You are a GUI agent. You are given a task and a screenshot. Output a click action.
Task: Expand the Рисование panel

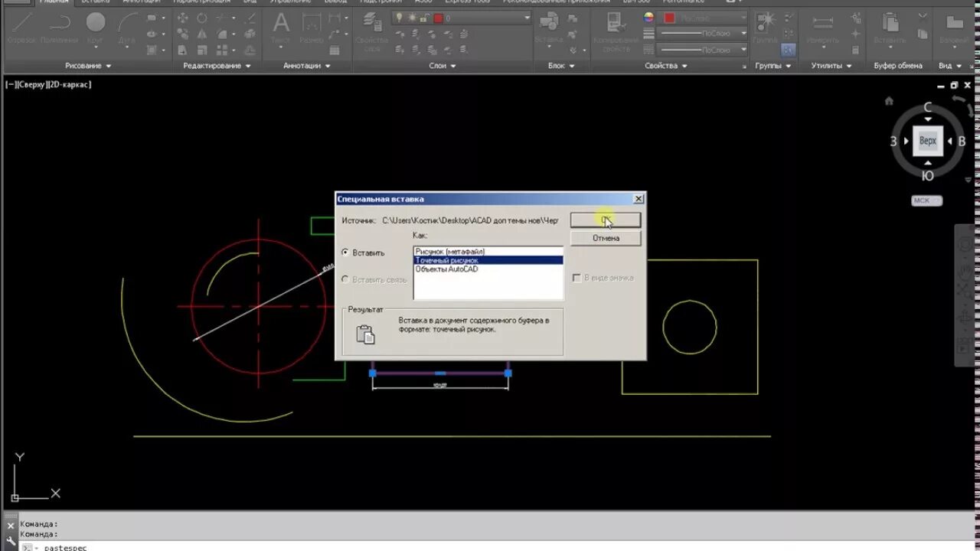click(88, 66)
